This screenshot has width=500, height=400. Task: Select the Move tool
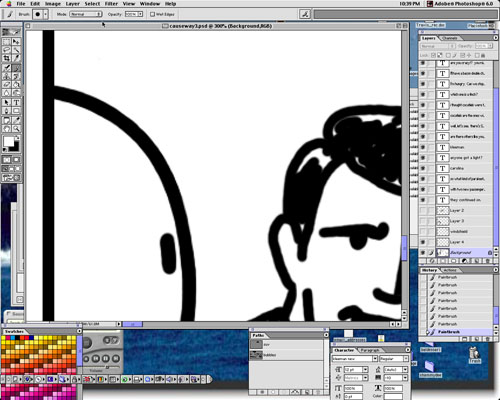click(x=16, y=42)
